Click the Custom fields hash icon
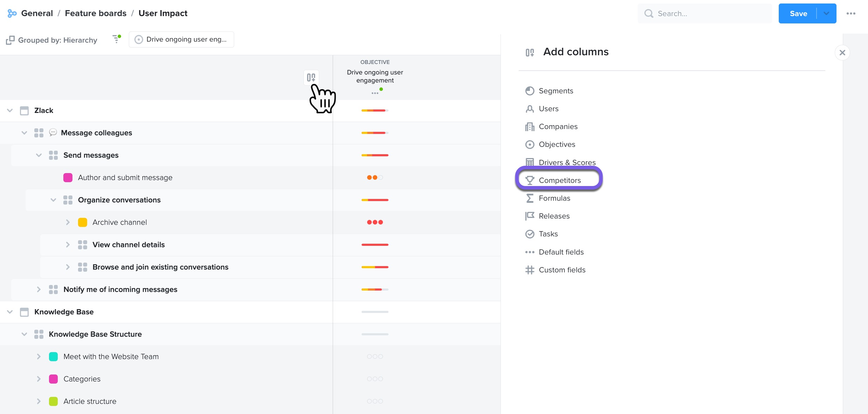The width and height of the screenshot is (868, 414). (530, 270)
